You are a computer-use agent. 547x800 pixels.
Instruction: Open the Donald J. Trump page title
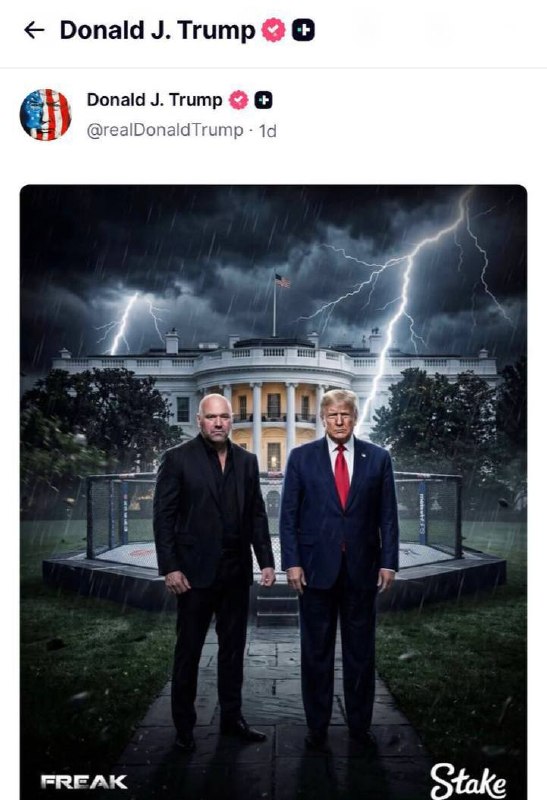click(158, 30)
